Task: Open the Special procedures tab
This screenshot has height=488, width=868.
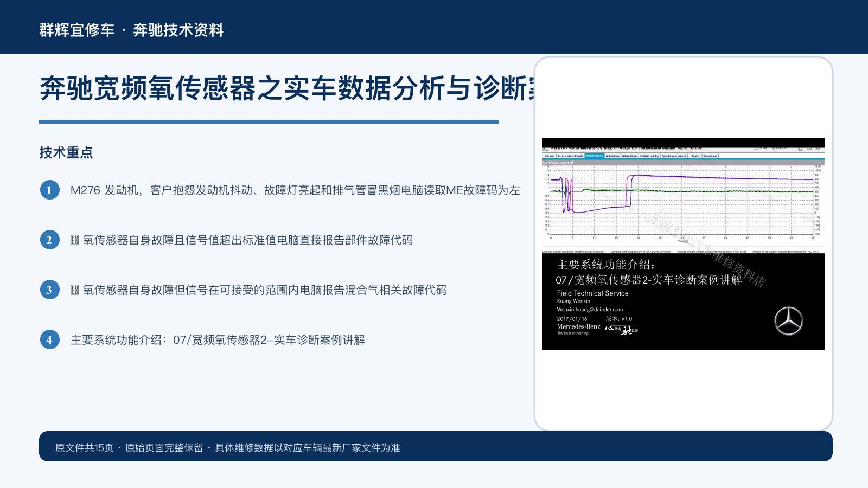Action: (x=674, y=156)
